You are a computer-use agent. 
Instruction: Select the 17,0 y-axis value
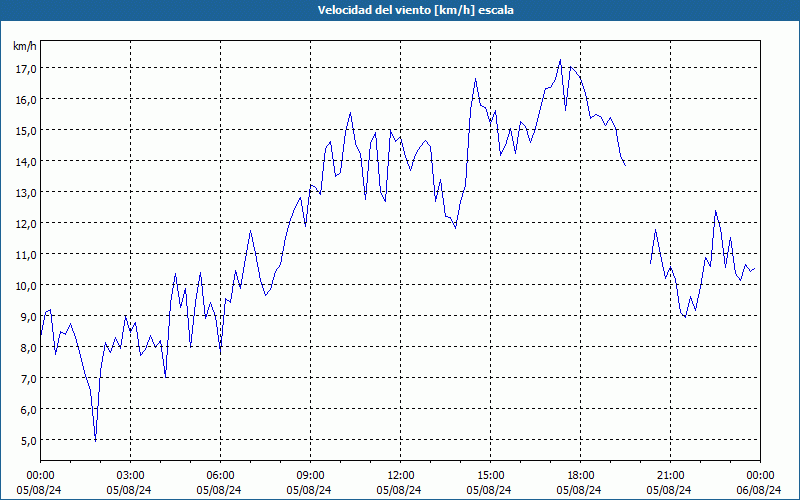[26, 68]
